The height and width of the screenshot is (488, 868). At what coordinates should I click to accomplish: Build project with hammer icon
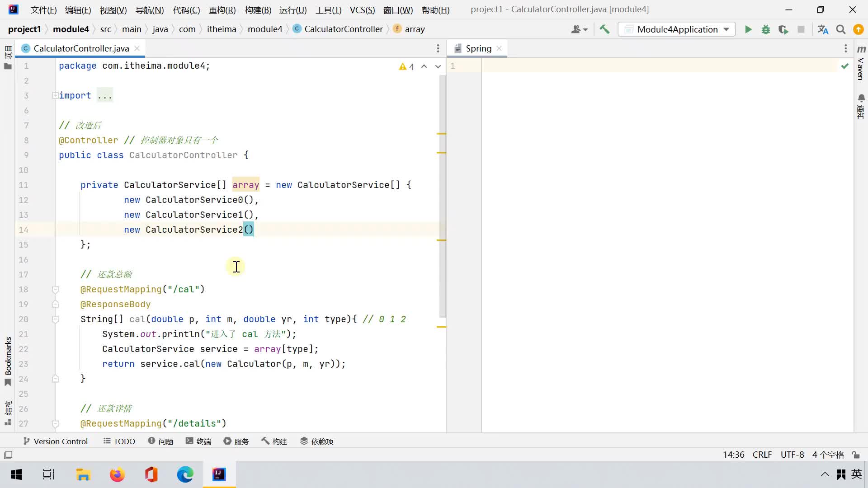(604, 29)
